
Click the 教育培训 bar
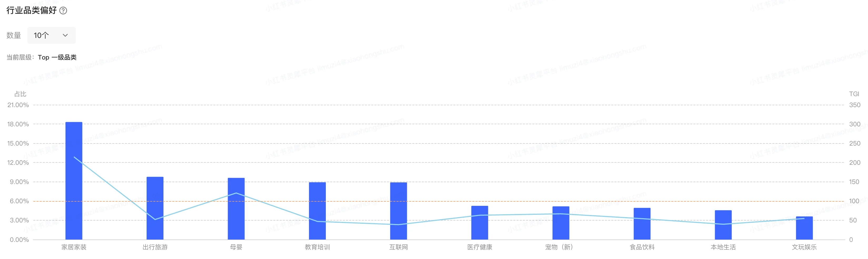(x=317, y=211)
